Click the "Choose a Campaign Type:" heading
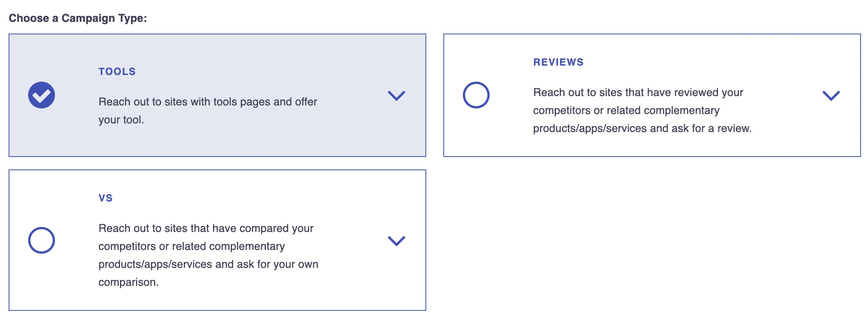868x328 pixels. tap(78, 18)
